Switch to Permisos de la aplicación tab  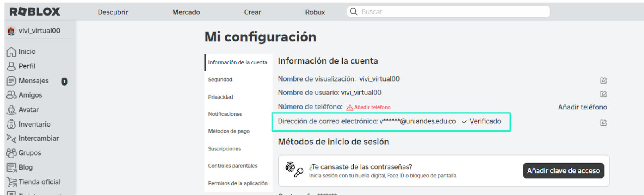point(238,183)
